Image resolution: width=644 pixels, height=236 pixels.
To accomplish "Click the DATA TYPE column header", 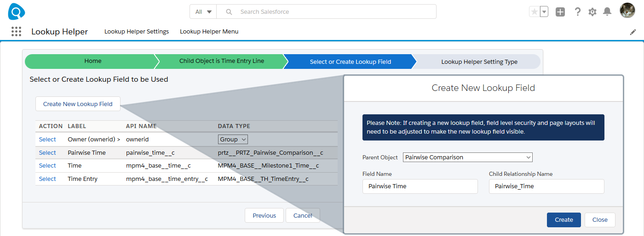I will [x=234, y=126].
